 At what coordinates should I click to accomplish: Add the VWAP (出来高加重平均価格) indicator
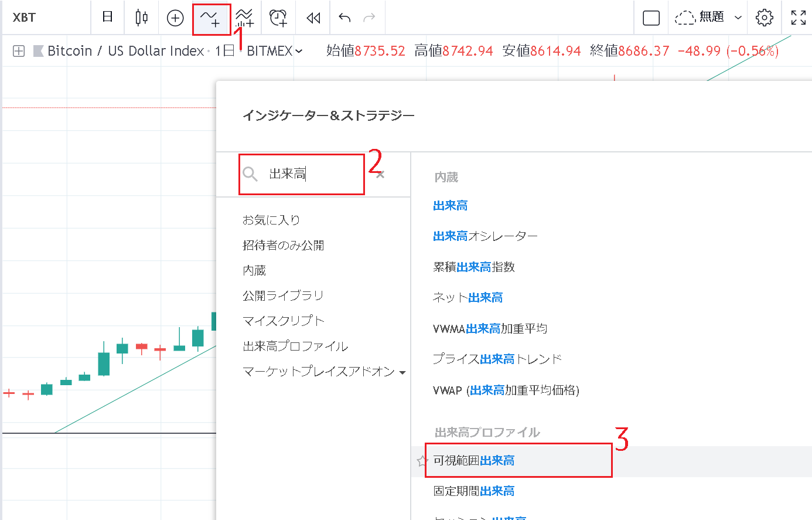pos(506,390)
